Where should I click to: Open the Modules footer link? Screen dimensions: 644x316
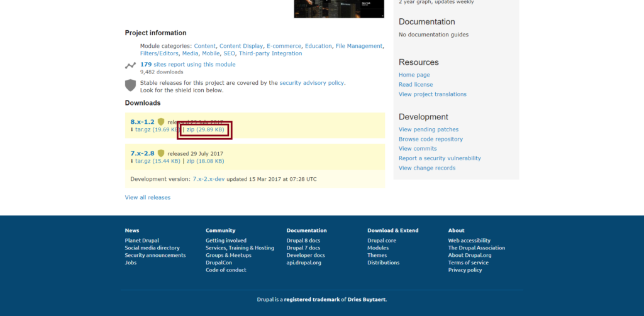tap(378, 248)
